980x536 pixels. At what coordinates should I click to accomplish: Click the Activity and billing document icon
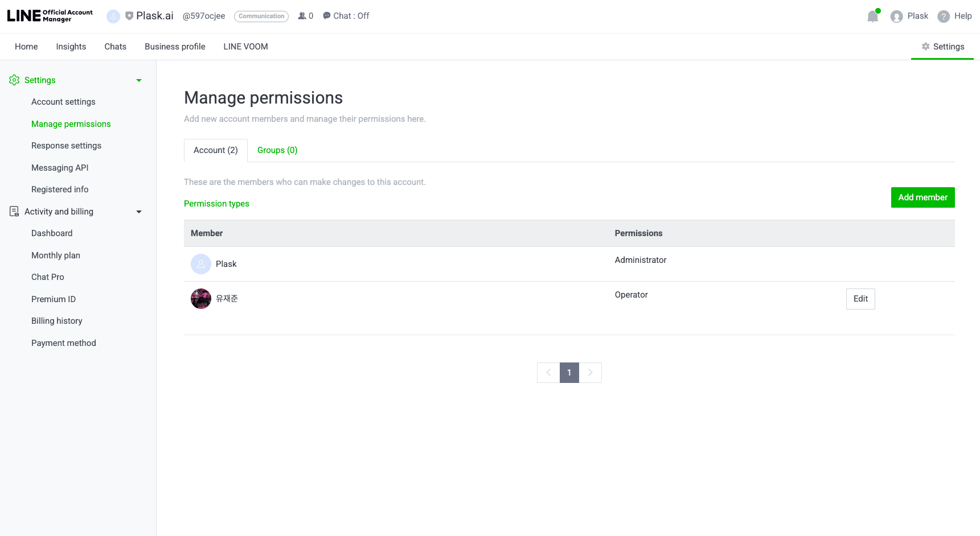tap(14, 212)
